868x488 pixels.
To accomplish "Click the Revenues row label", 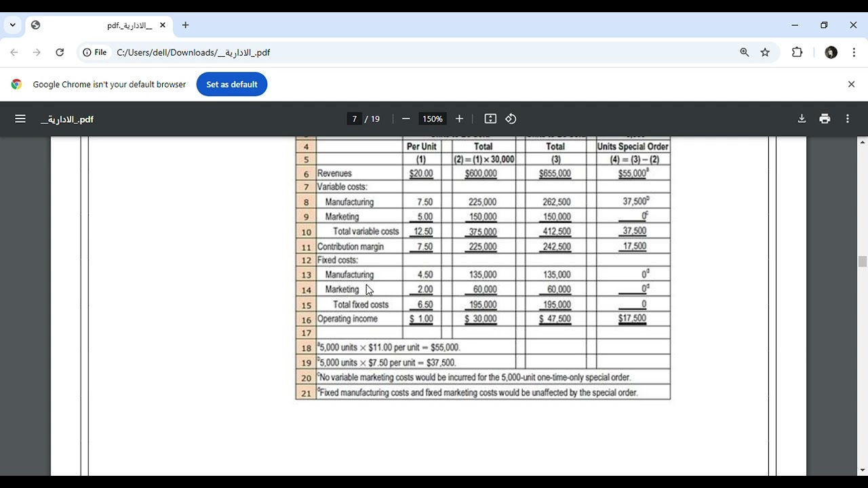I will pos(335,174).
